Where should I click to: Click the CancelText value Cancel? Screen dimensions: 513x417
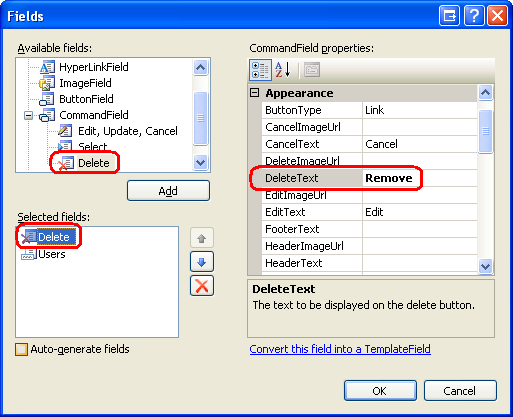(x=419, y=144)
